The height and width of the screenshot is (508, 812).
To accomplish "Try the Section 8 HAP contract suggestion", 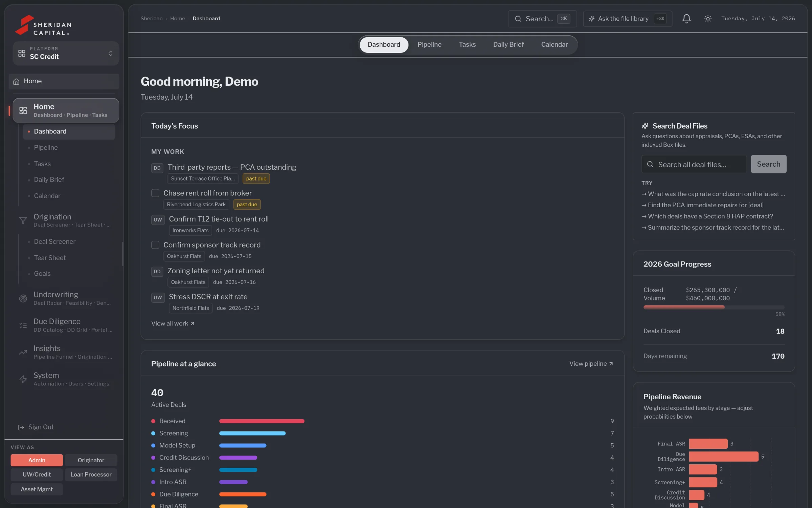I will [707, 216].
